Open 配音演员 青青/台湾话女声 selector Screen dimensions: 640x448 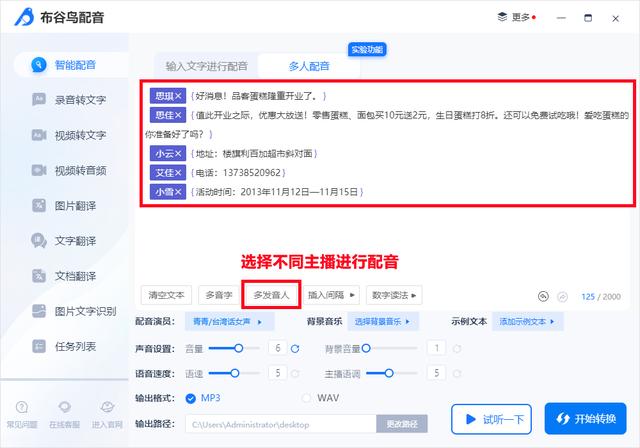pos(229,322)
